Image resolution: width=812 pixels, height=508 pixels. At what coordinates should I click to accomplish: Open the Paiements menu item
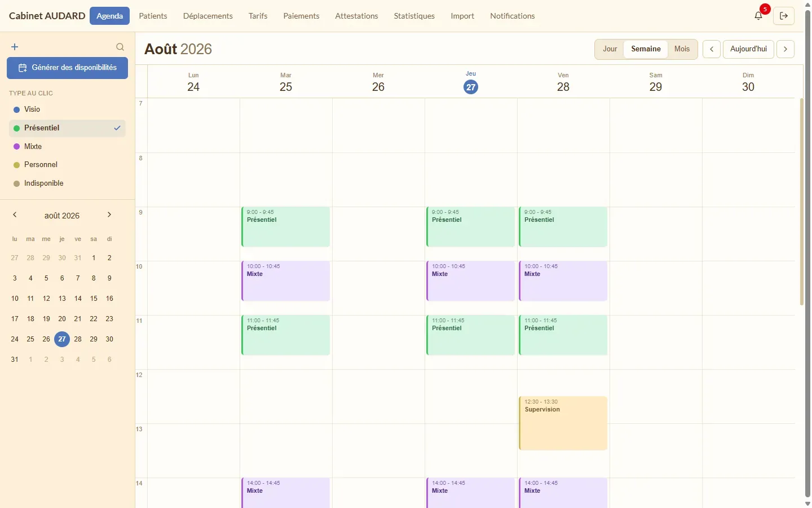click(x=301, y=16)
